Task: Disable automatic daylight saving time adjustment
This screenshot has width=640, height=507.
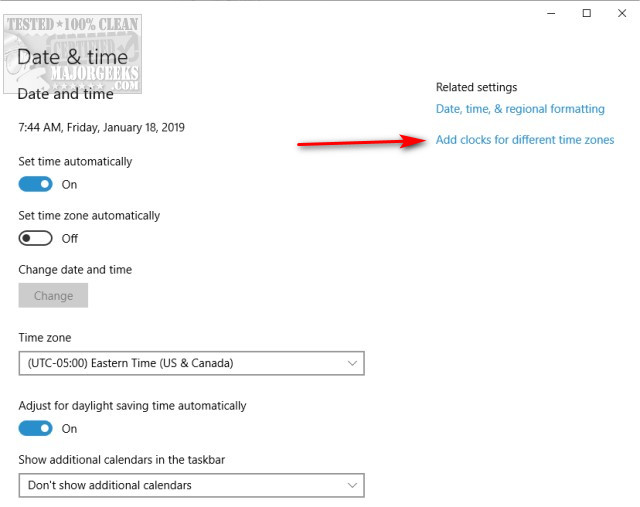Action: click(35, 428)
